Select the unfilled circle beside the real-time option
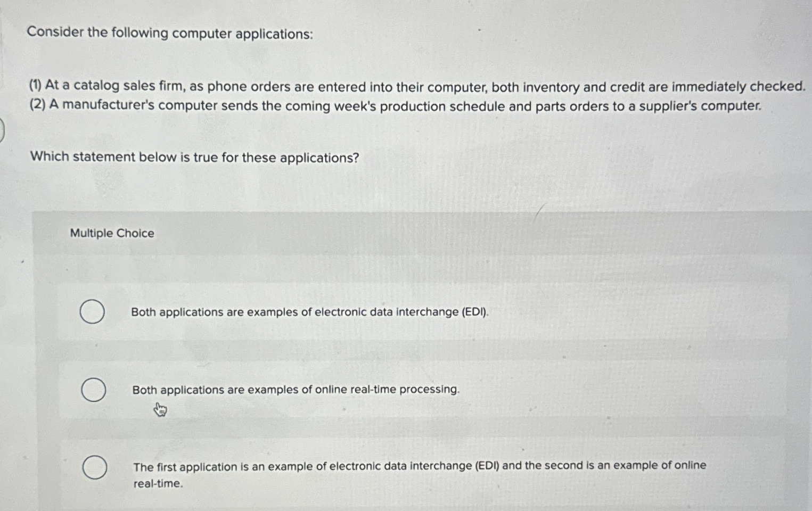Screen dimensions: 812x511 [93, 390]
